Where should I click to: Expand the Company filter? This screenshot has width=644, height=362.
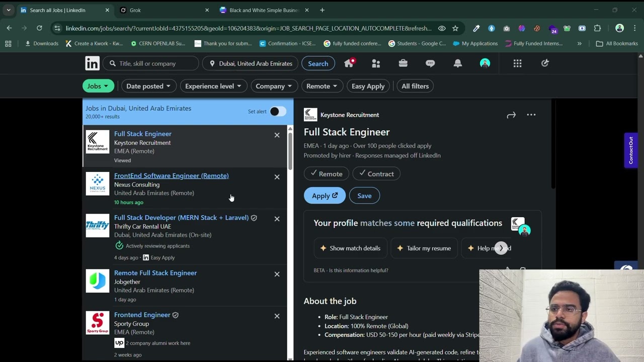[x=274, y=86]
